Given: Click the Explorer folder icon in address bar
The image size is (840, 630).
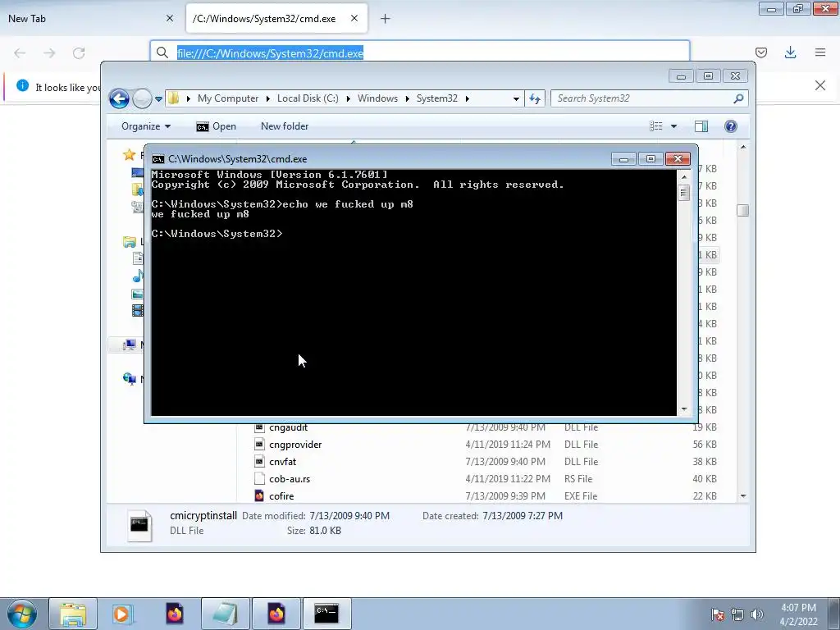Looking at the screenshot, I should 173,98.
